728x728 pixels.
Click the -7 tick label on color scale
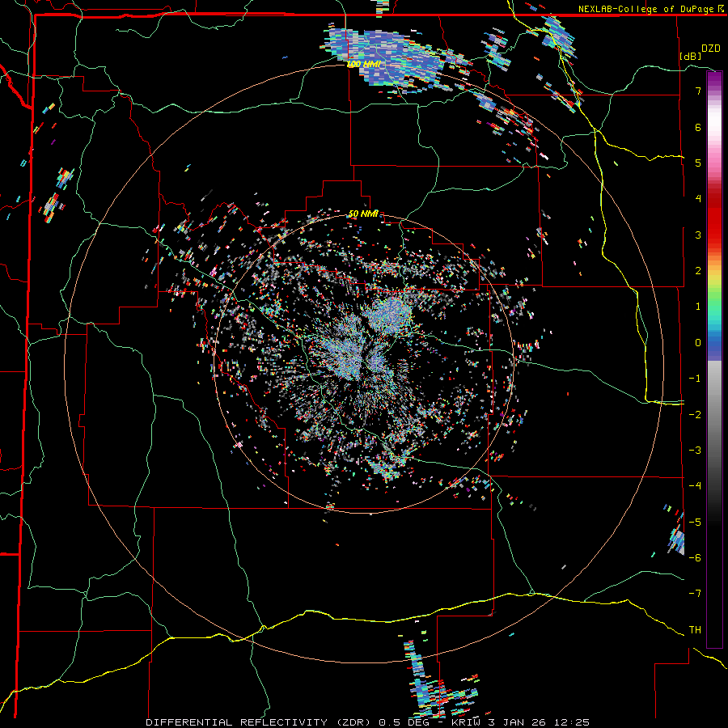(695, 594)
